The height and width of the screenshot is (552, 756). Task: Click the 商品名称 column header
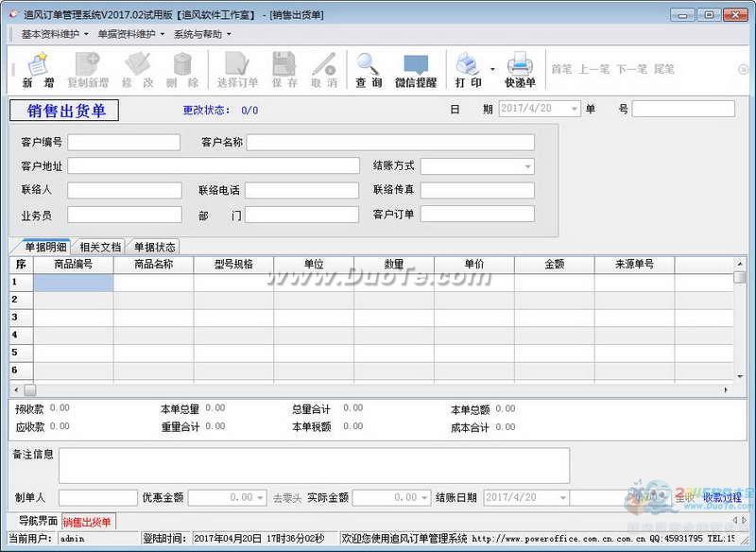(153, 265)
